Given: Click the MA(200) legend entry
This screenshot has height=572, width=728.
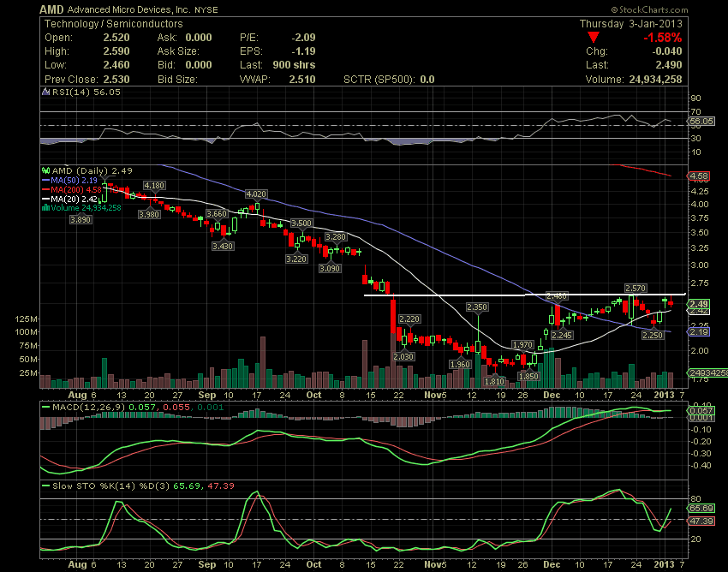Looking at the screenshot, I should (x=73, y=189).
